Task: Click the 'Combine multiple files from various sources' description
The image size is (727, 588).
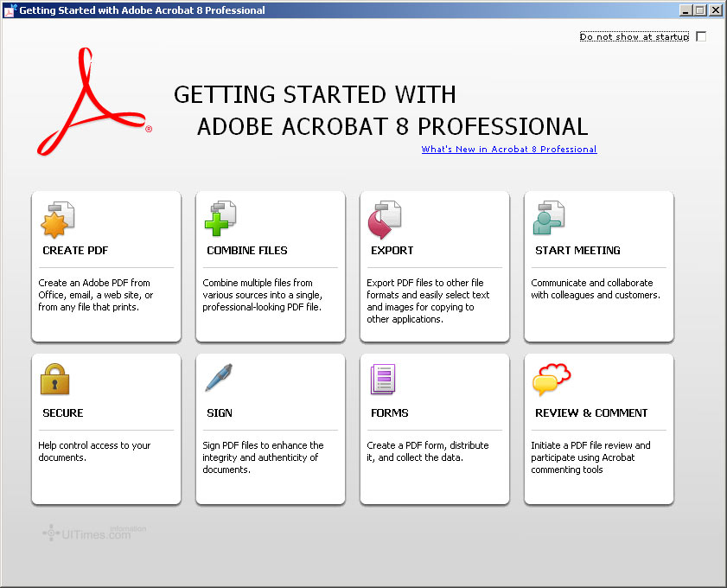Action: pyautogui.click(x=263, y=295)
